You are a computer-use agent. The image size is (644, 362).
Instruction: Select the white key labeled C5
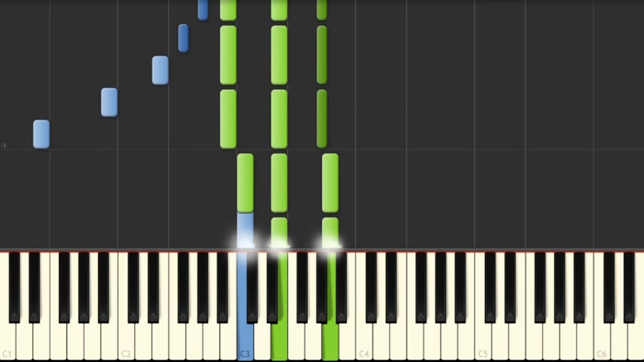click(x=483, y=341)
